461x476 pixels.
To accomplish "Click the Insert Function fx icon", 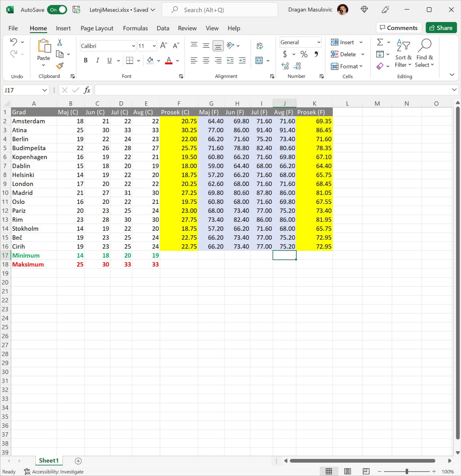I will pyautogui.click(x=87, y=90).
